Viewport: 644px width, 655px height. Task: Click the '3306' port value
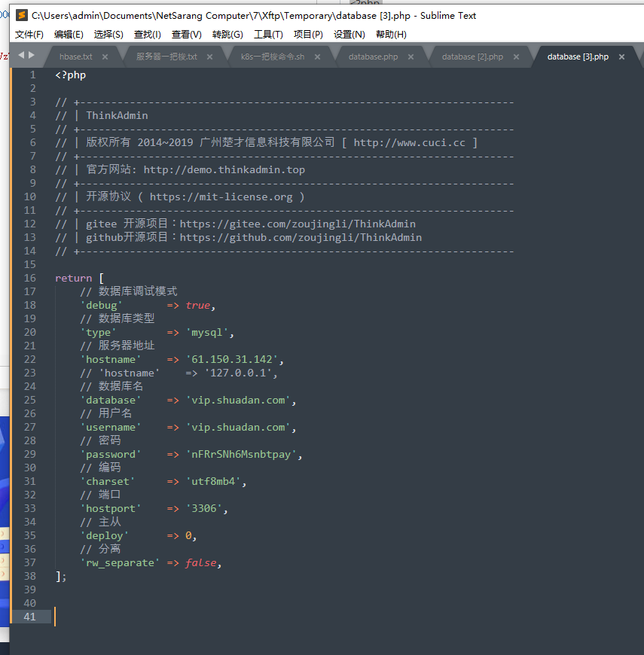pos(204,509)
